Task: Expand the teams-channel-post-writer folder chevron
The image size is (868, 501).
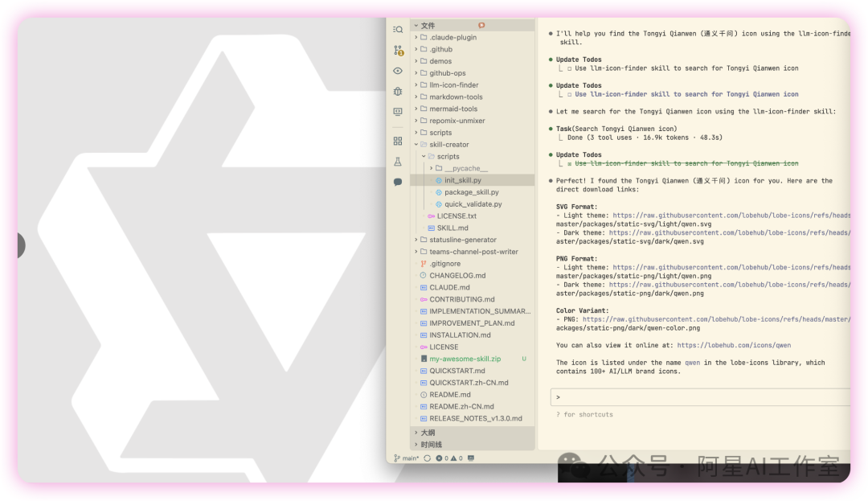Action: pyautogui.click(x=416, y=252)
